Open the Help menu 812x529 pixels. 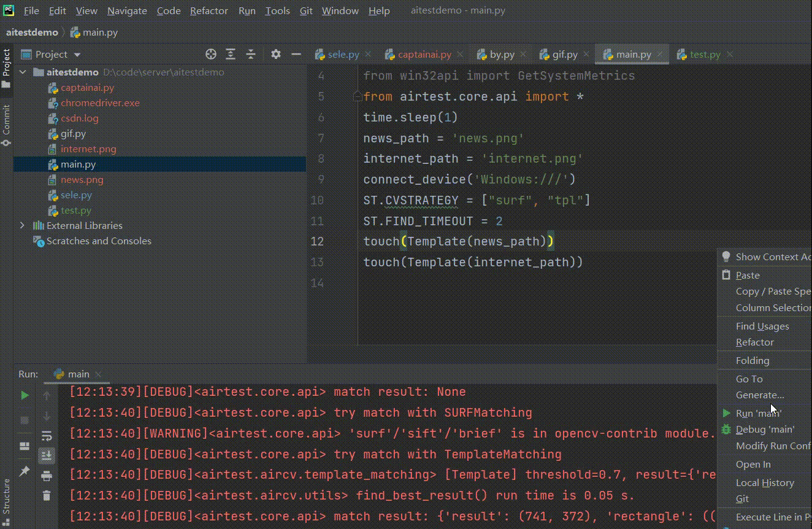pyautogui.click(x=379, y=10)
